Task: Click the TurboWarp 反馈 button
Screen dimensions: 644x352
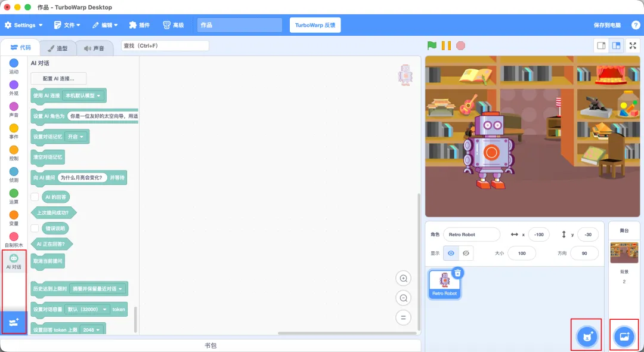Action: 315,25
